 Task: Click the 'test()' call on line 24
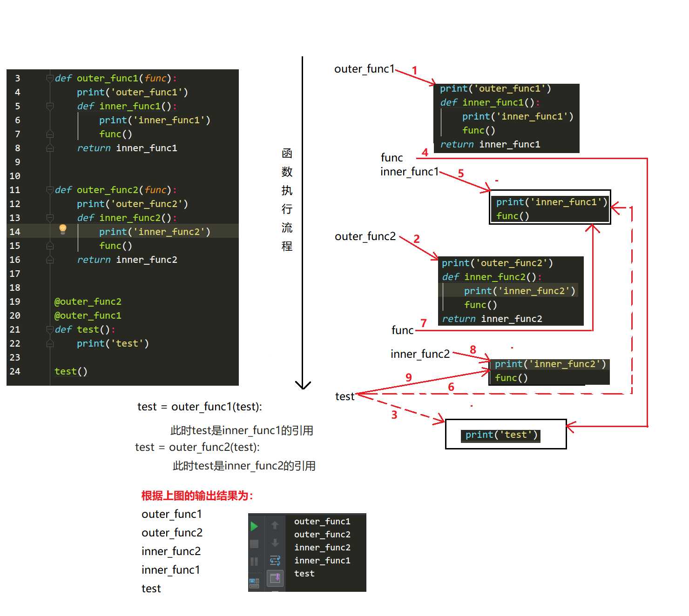(x=71, y=372)
